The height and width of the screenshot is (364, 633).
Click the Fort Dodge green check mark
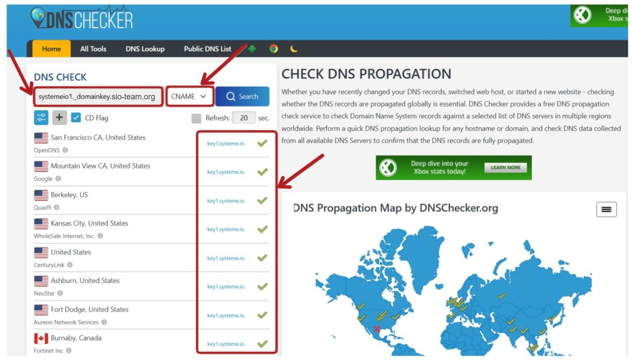coord(262,315)
